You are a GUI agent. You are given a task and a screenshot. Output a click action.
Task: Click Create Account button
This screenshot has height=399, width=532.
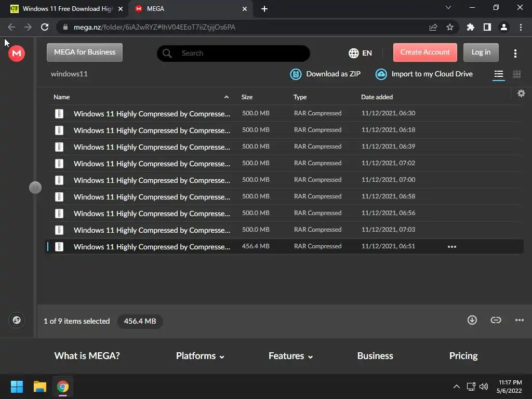pyautogui.click(x=425, y=52)
